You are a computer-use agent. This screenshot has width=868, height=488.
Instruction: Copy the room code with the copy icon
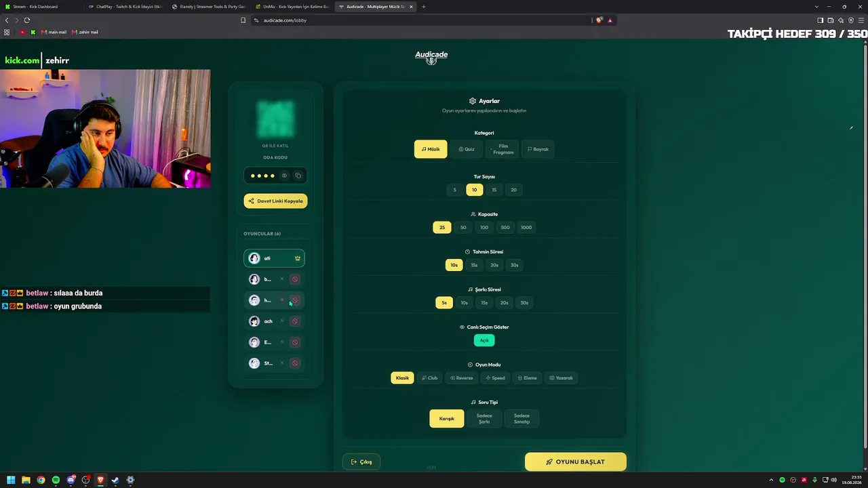point(298,176)
